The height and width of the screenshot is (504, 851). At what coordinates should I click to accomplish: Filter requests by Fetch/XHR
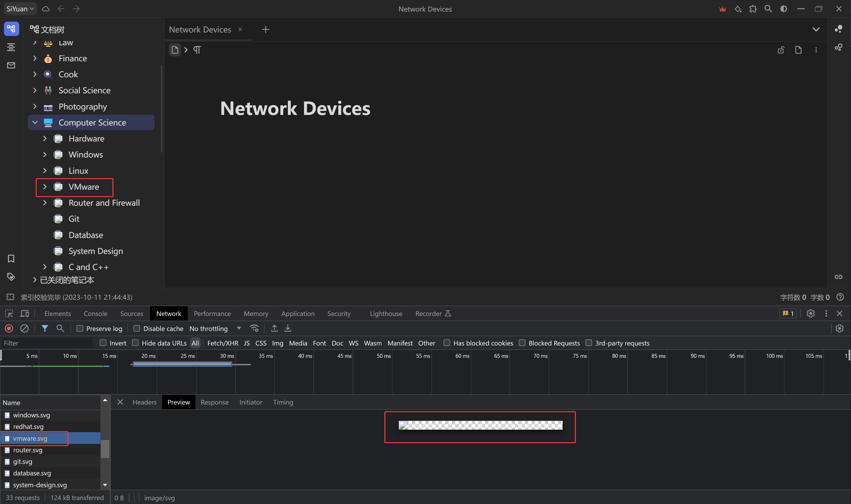222,343
